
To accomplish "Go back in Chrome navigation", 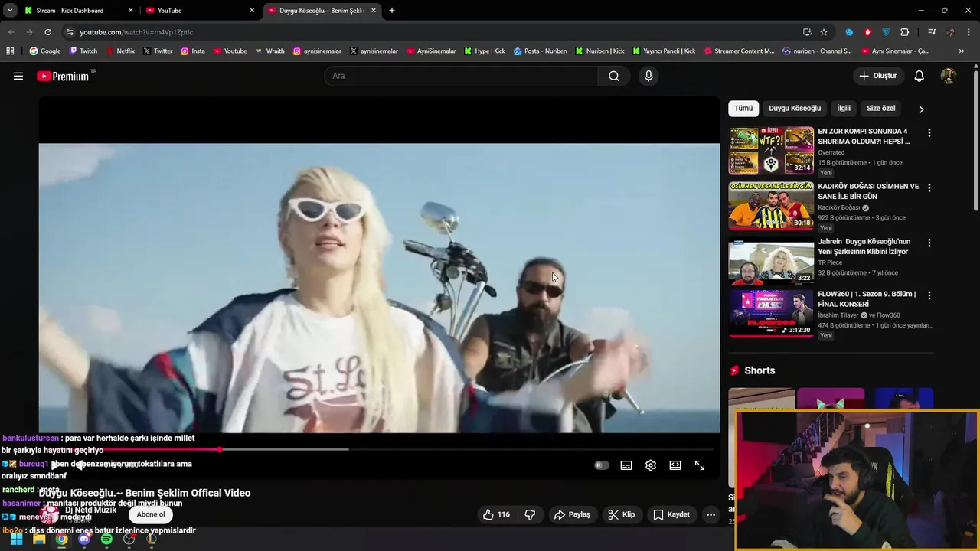I will click(x=11, y=32).
